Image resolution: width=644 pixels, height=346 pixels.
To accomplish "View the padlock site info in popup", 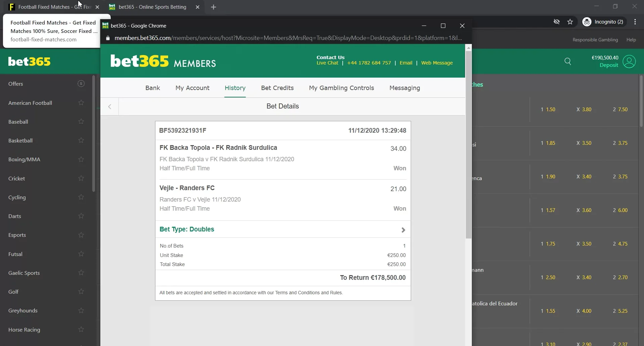I will (108, 38).
